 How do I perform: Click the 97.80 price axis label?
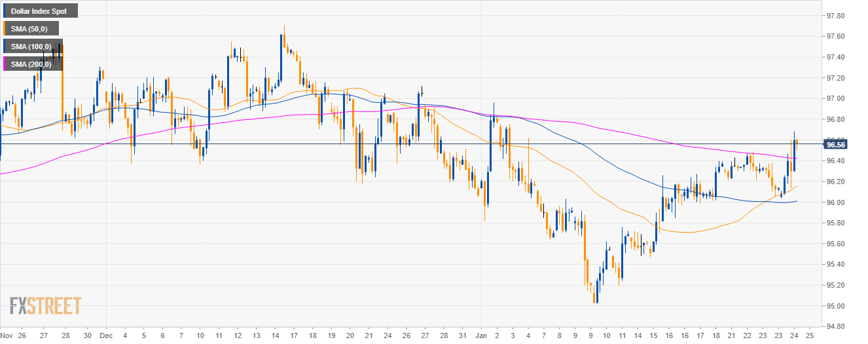834,16
